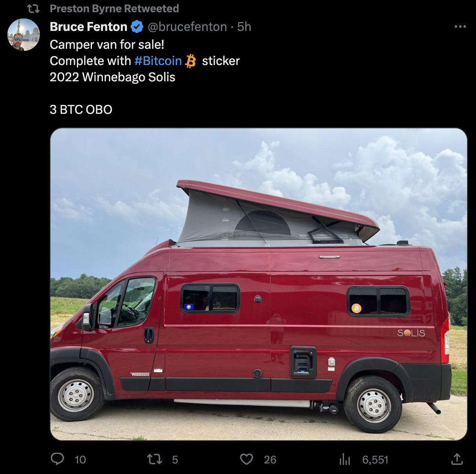Click the @brucefenton handle
The width and height of the screenshot is (476, 474).
click(187, 27)
